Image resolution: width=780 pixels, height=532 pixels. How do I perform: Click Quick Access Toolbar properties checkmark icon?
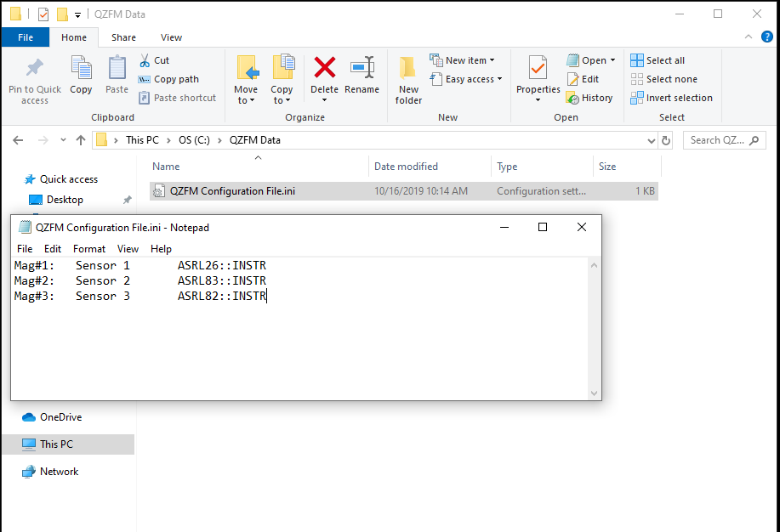click(43, 14)
